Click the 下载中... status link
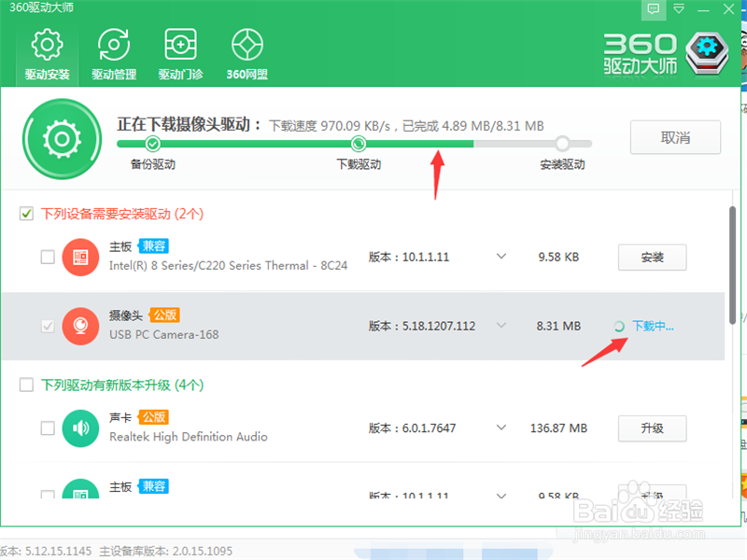Viewport: 747px width, 560px height. [x=653, y=326]
